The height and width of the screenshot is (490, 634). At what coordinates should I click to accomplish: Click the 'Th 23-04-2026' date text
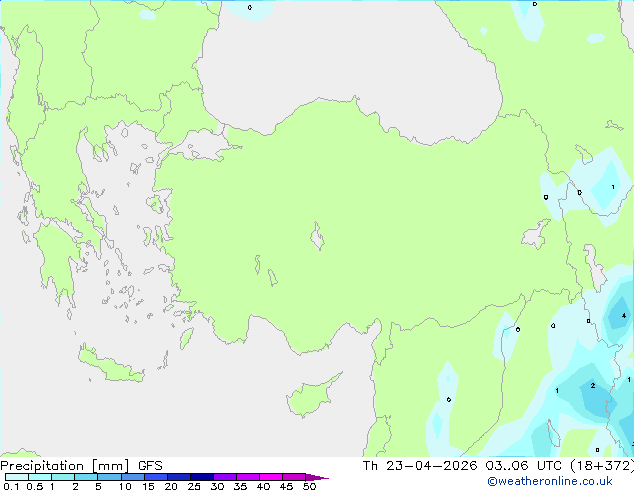pos(420,466)
